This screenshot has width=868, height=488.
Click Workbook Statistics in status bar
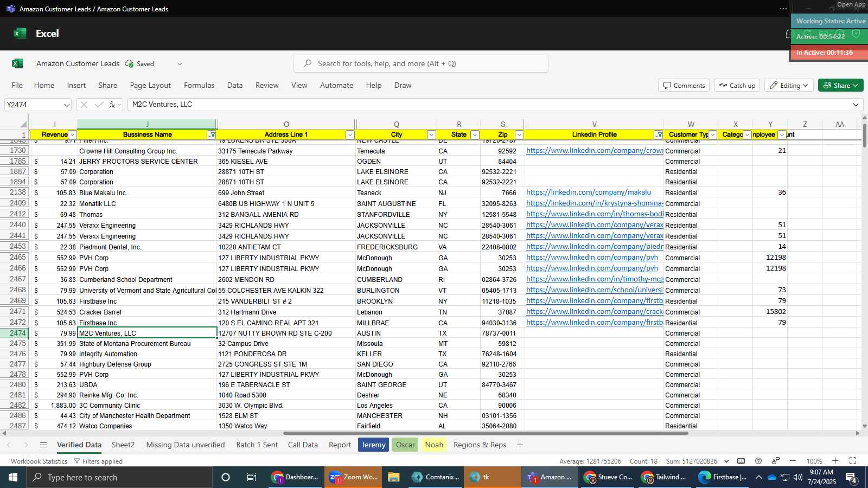coord(39,461)
